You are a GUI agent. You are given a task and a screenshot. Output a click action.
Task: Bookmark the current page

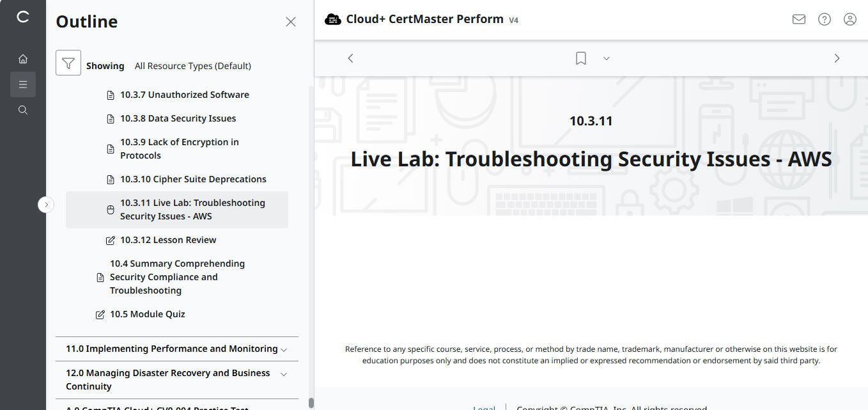[x=580, y=58]
